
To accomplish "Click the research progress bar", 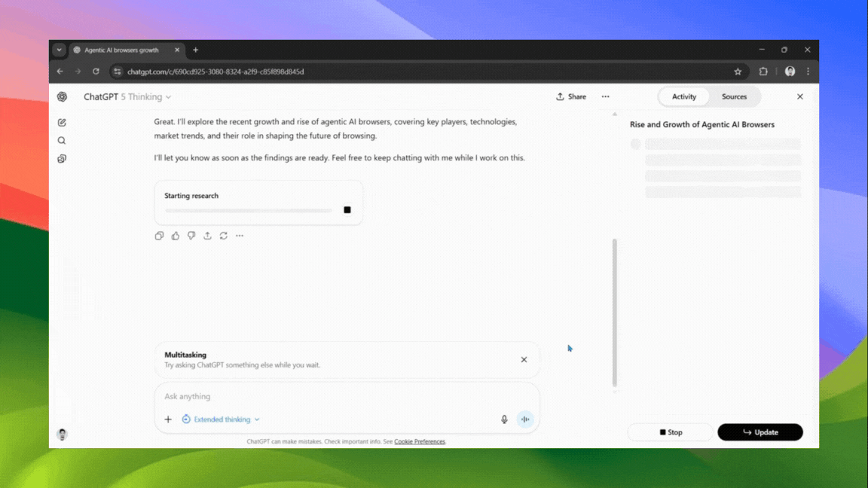I will [x=249, y=210].
